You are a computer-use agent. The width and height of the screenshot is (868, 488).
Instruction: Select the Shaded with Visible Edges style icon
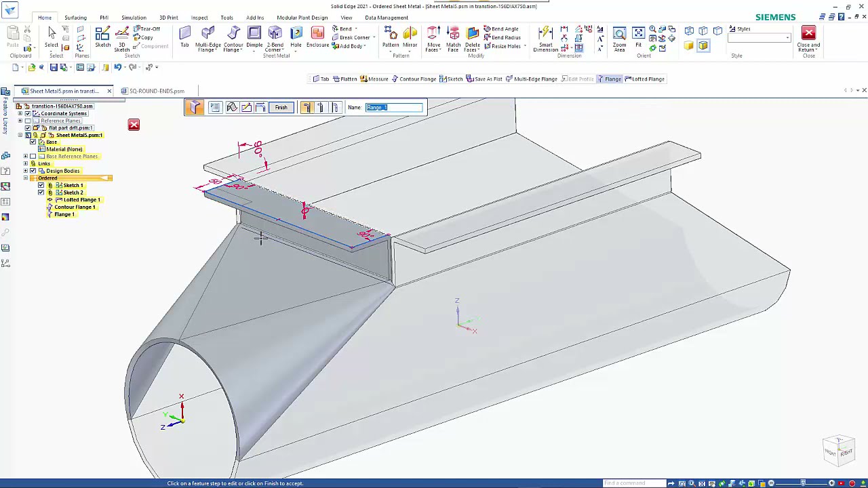tap(703, 45)
